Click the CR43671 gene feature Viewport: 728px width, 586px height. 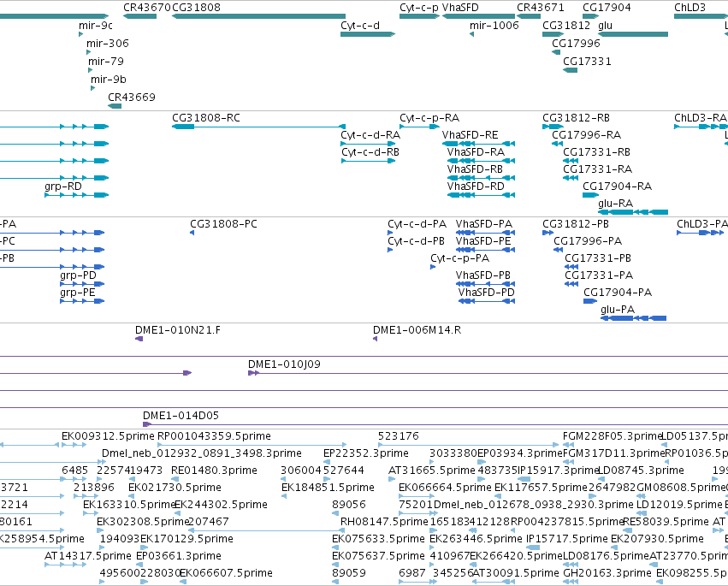529,16
